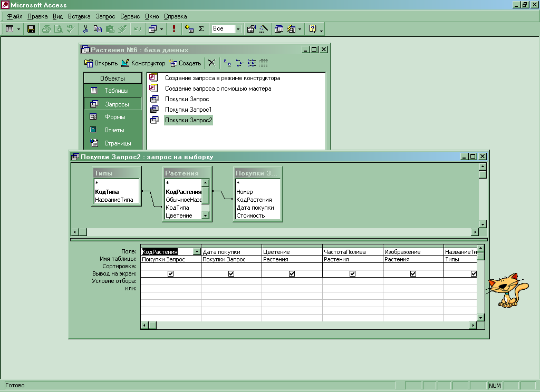Image resolution: width=540 pixels, height=392 pixels.
Task: Click the Database Window icon
Action: [x=278, y=29]
